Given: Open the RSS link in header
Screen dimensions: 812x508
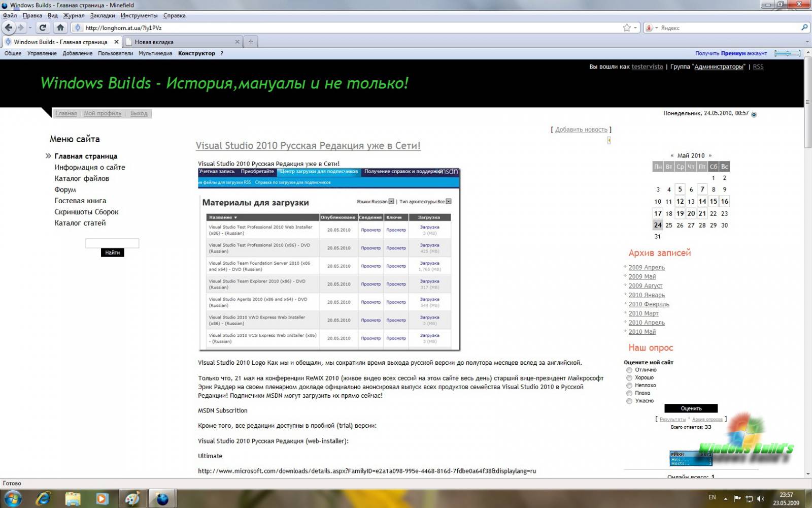Looking at the screenshot, I should pyautogui.click(x=758, y=67).
